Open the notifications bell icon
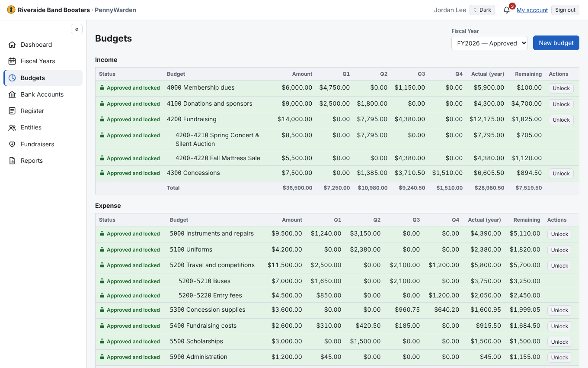588x368 pixels. tap(507, 10)
